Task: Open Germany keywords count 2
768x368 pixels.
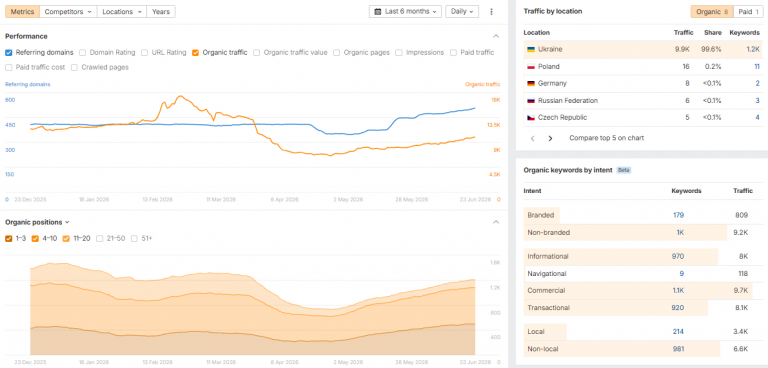Action: click(758, 84)
